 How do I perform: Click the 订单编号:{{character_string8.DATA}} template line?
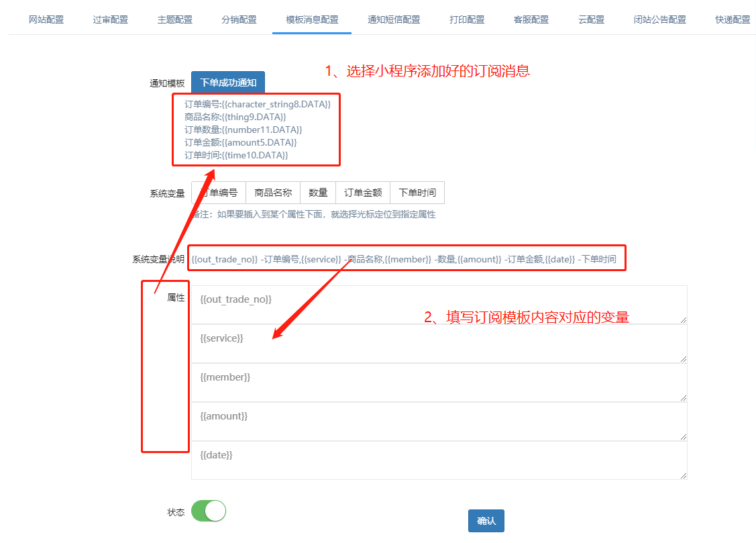tap(258, 104)
